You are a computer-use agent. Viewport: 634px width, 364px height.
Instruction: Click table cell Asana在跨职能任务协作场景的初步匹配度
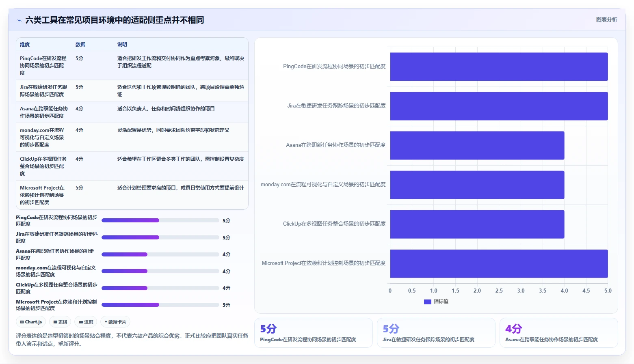click(44, 112)
